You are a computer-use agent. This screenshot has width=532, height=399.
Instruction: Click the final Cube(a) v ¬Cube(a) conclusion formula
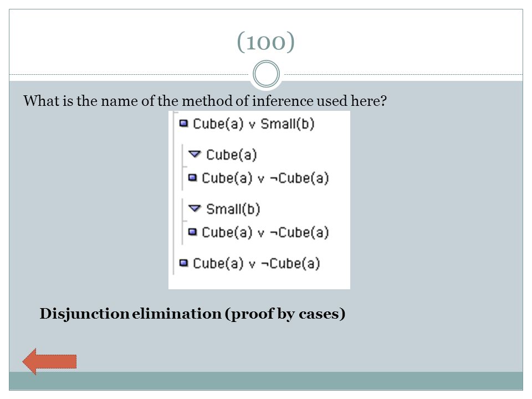[x=257, y=263]
